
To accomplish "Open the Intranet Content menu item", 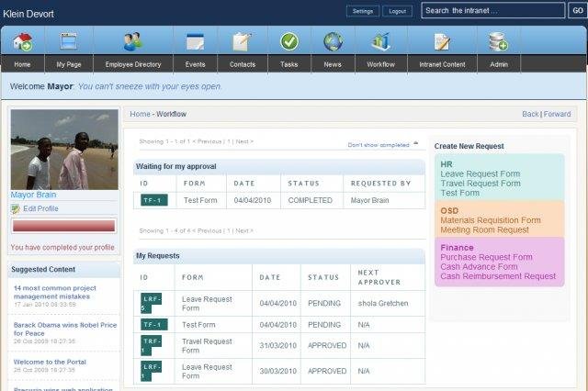I will click(442, 64).
